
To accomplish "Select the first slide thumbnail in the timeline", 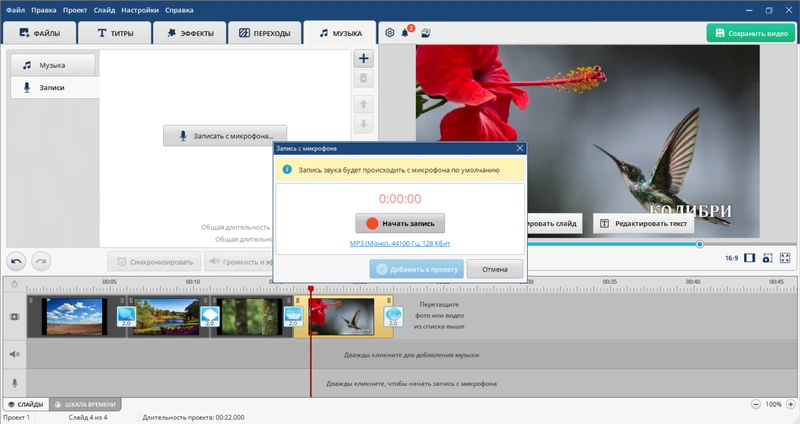I will 72,316.
